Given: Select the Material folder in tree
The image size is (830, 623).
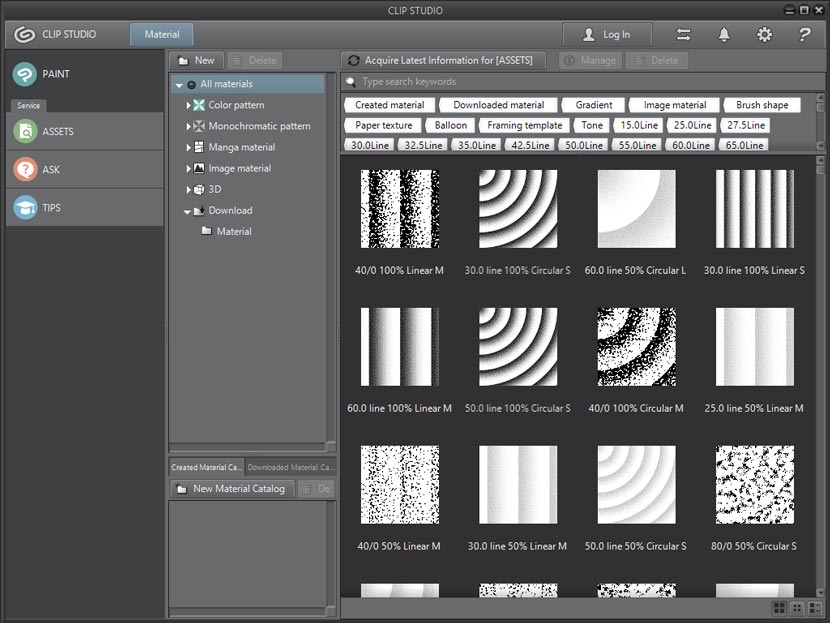Looking at the screenshot, I should point(233,231).
